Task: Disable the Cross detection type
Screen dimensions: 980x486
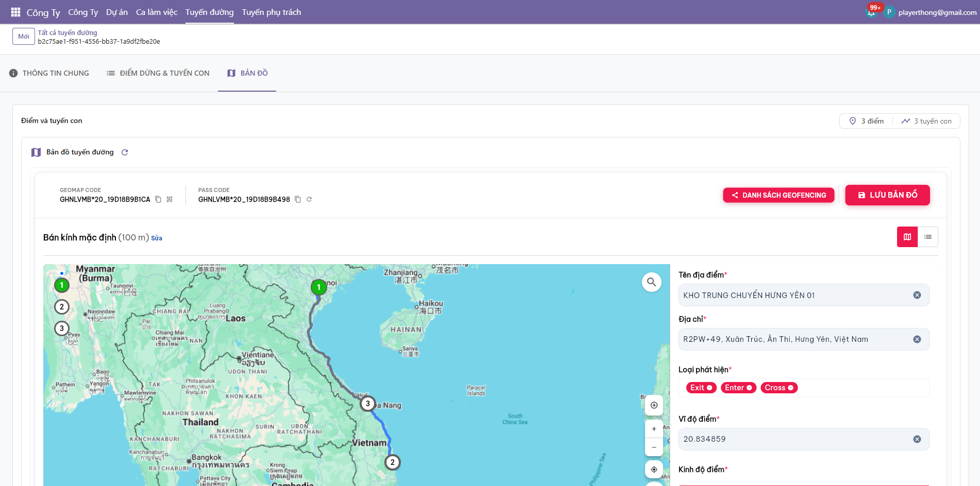Action: [x=790, y=388]
